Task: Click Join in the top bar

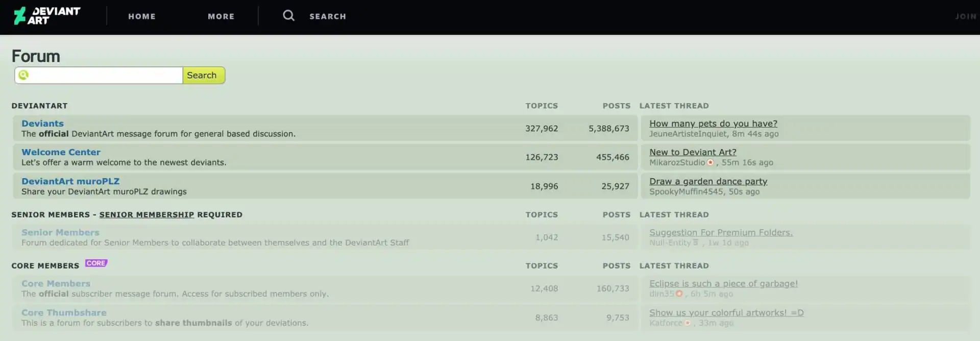Action: [x=966, y=16]
